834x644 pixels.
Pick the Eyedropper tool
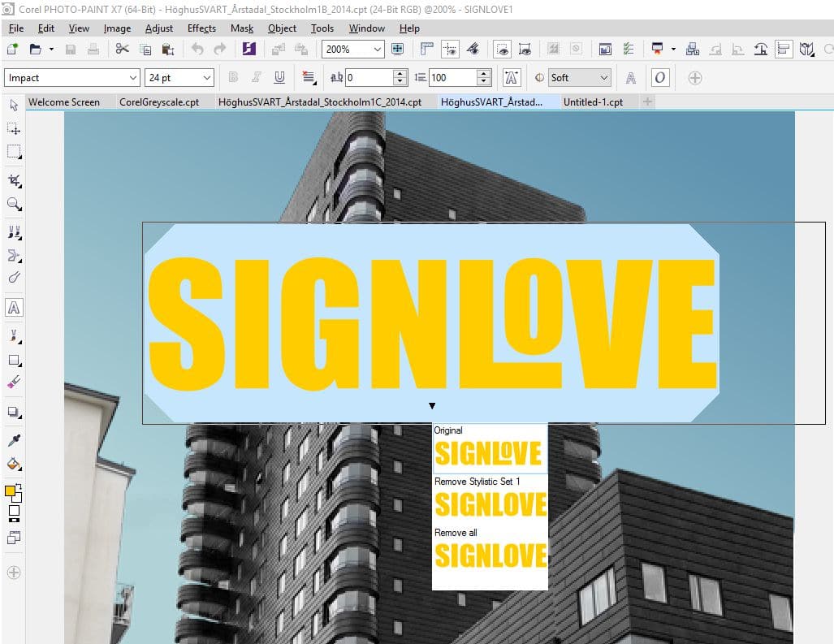(14, 441)
